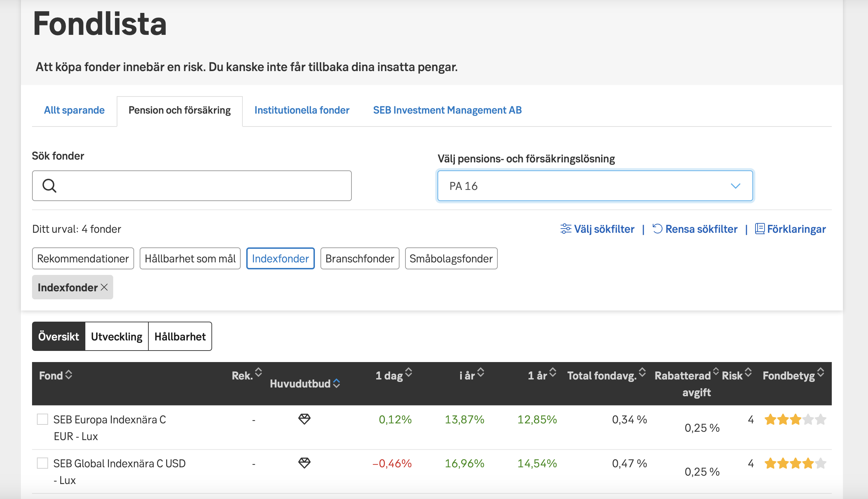
Task: Switch to the Allt sparande tab
Action: pos(74,110)
